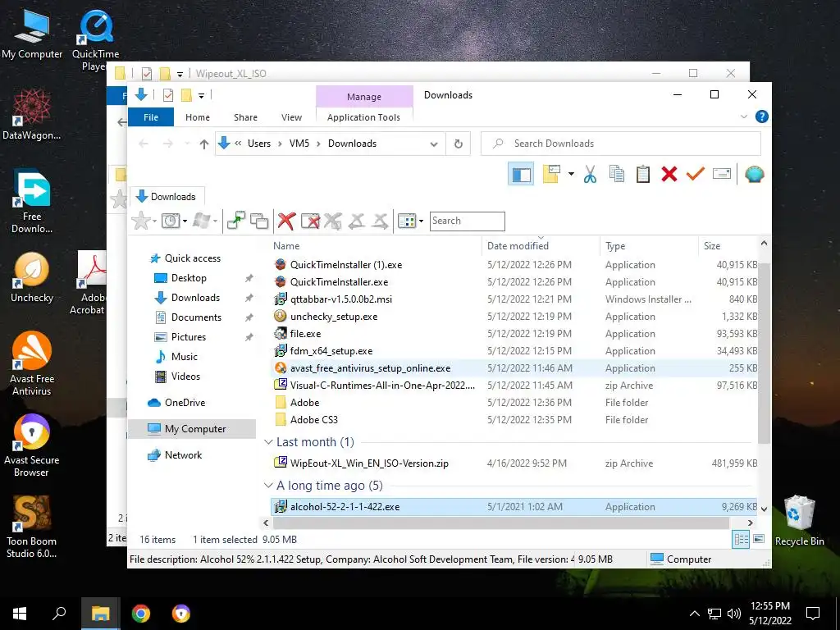Screen dimensions: 840x630
Task: Click the recently closed tabs clock icon
Action: pyautogui.click(x=171, y=221)
